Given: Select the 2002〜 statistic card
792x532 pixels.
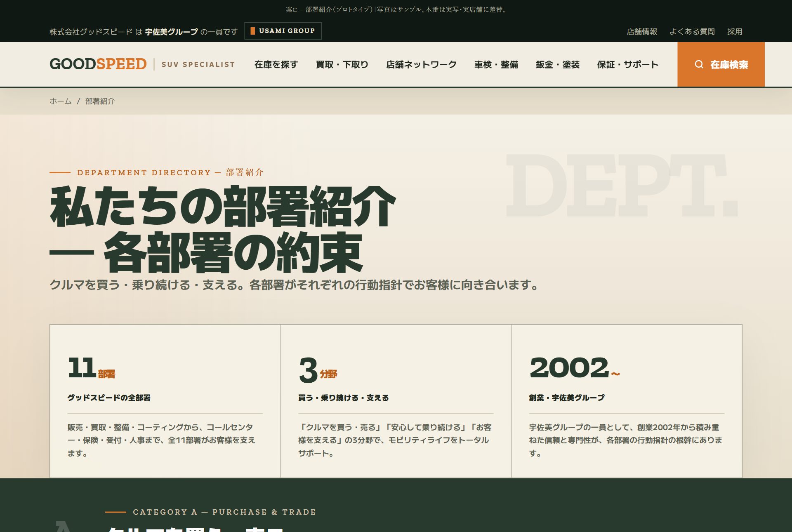Looking at the screenshot, I should [627, 401].
